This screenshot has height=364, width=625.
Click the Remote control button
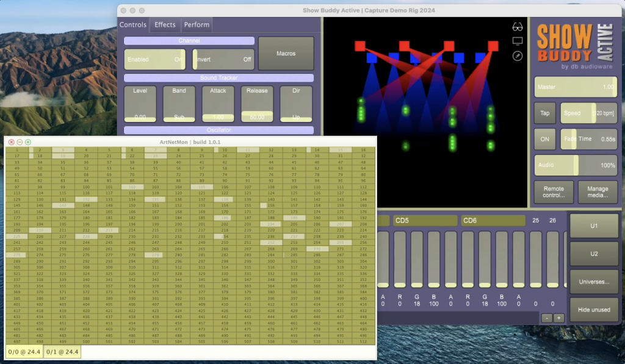pos(554,192)
